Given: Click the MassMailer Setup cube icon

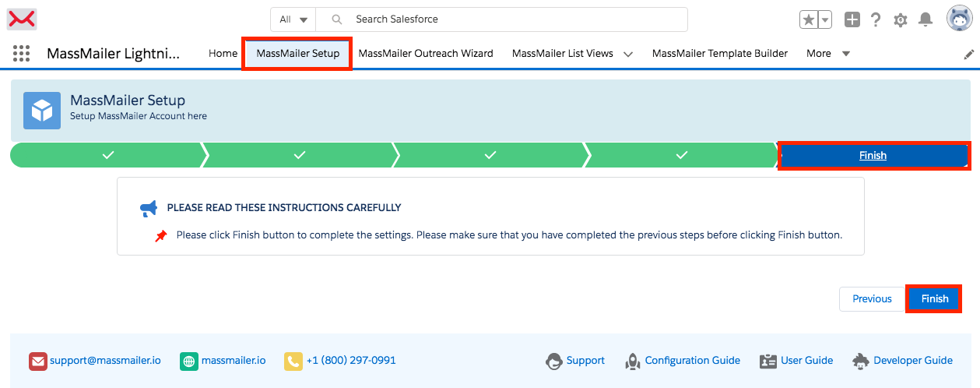Looking at the screenshot, I should [42, 111].
